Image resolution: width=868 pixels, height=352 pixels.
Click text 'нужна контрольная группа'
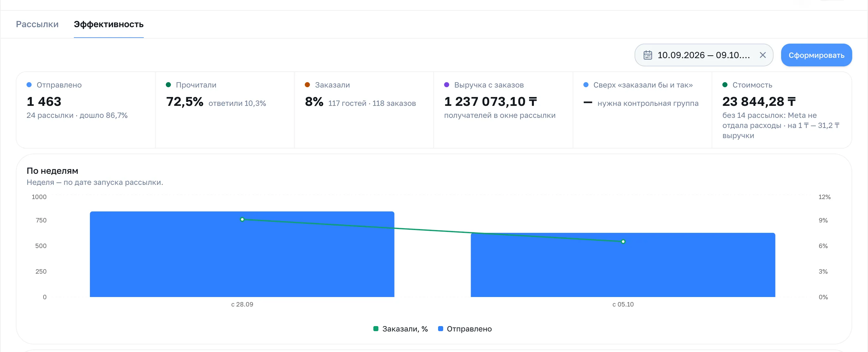[x=648, y=103]
